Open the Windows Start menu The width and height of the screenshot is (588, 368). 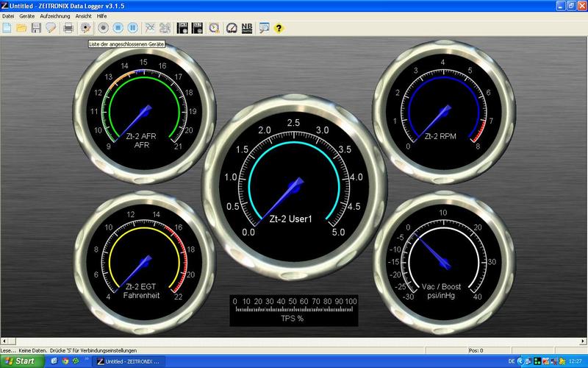coord(22,361)
